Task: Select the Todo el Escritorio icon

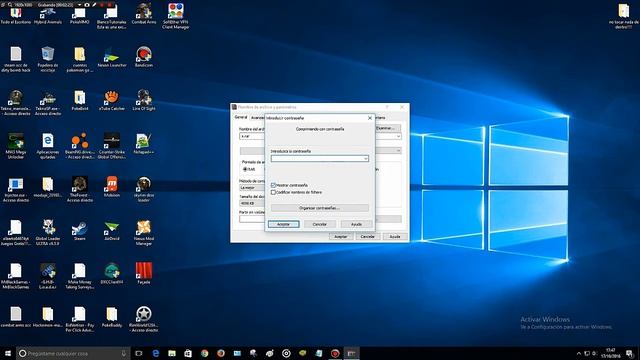Action: (16, 13)
